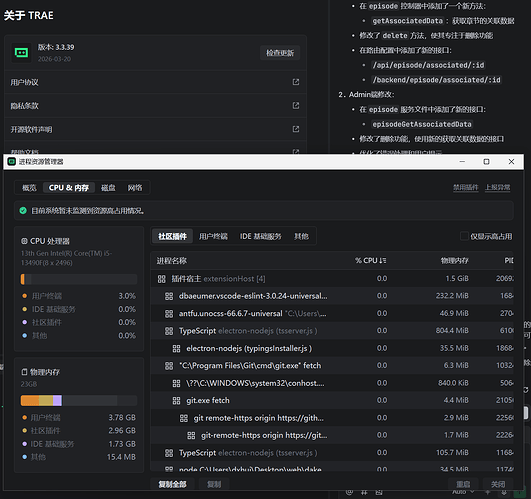Open user agreement external link icon
531x499 pixels.
coord(296,82)
